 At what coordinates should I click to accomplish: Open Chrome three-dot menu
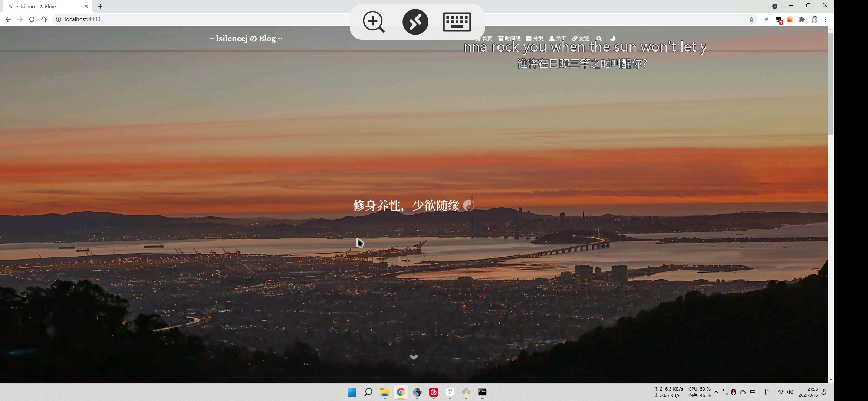(826, 19)
